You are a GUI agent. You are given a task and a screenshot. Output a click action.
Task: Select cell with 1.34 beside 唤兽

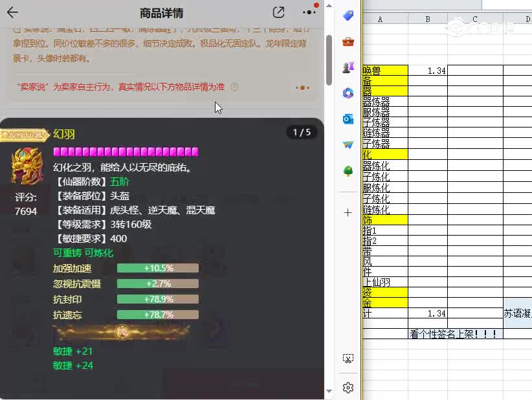point(428,71)
